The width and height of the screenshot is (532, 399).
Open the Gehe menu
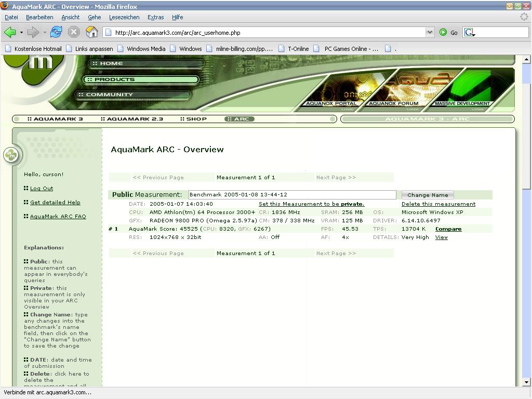95,17
